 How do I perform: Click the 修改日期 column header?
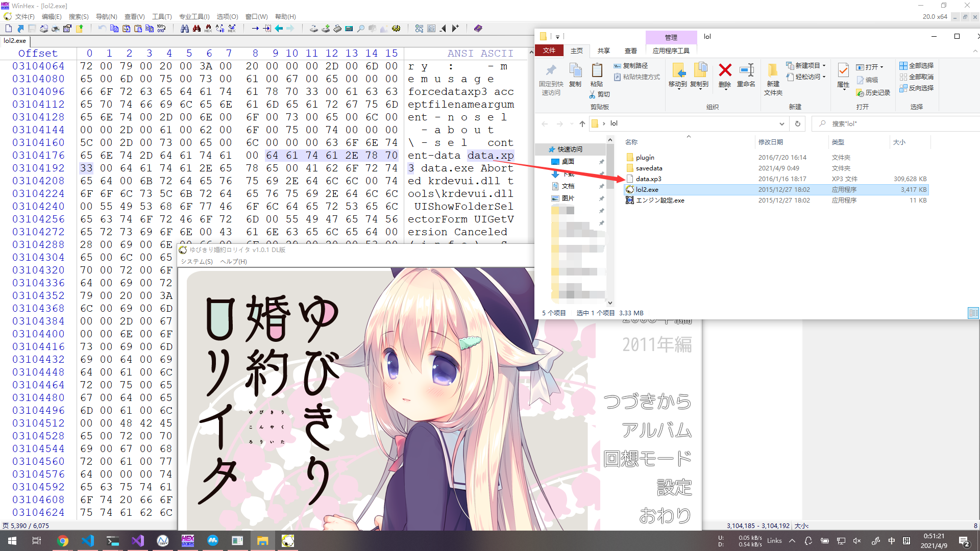pos(791,142)
